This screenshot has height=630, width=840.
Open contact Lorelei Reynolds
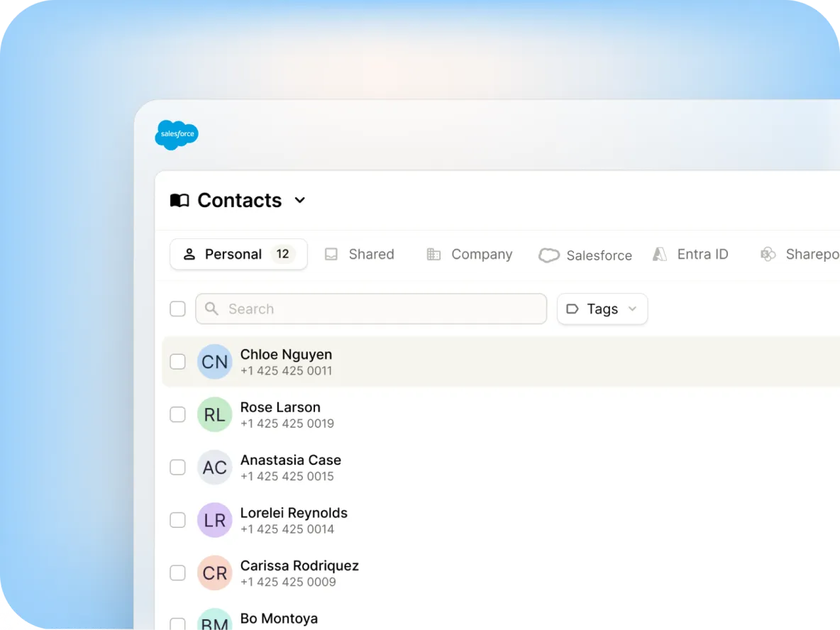point(294,513)
